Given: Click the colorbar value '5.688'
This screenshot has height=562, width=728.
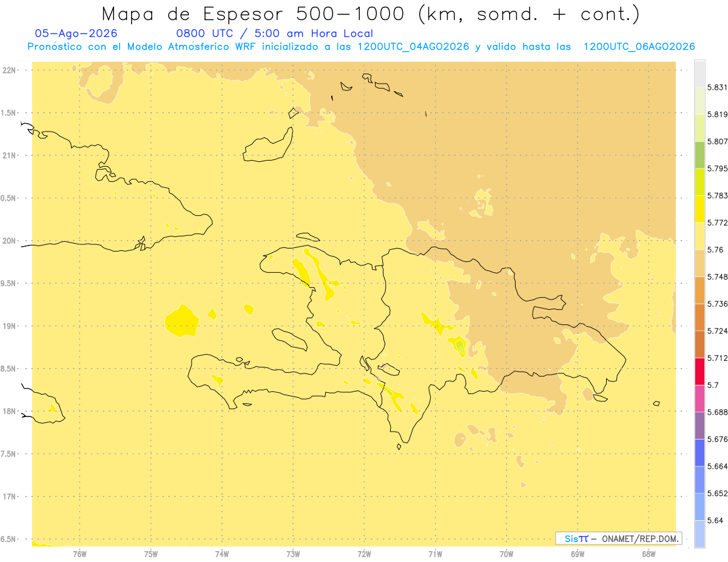Looking at the screenshot, I should (718, 412).
